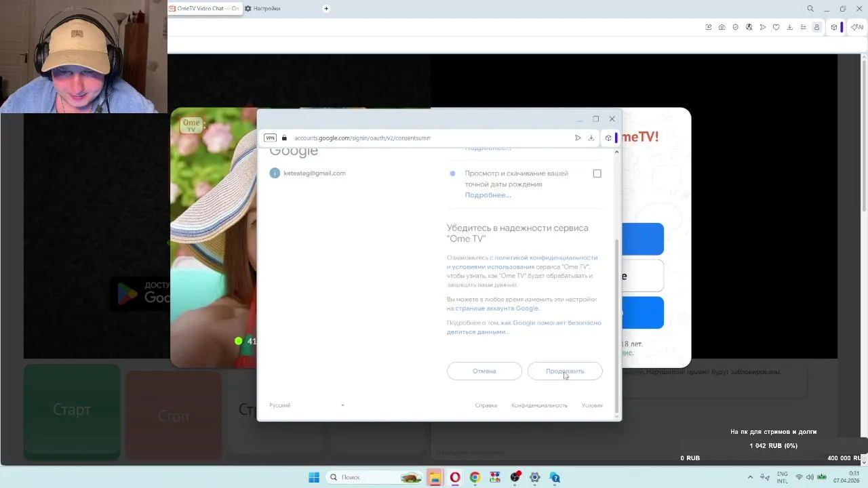The width and height of the screenshot is (868, 488).
Task: Open the Конфиденциальность footer link
Action: (x=539, y=405)
